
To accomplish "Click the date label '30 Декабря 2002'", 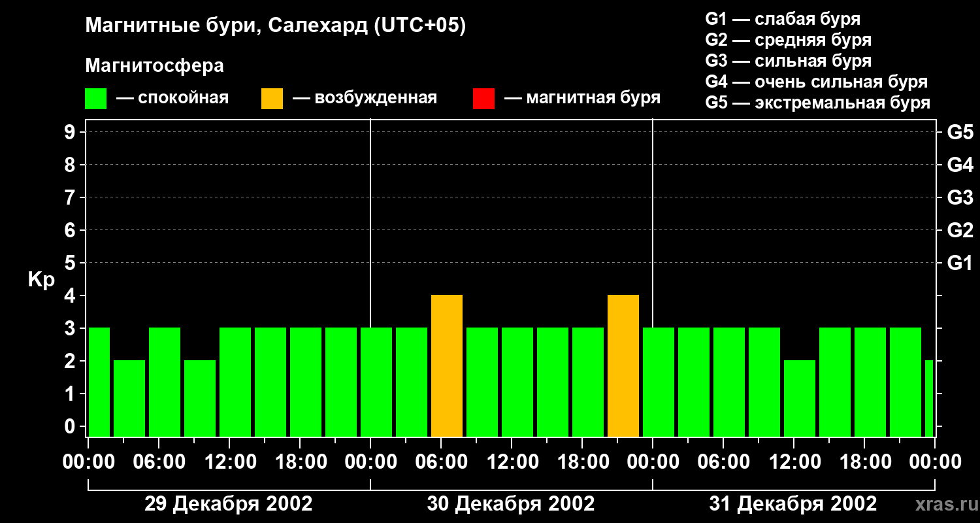I will [511, 504].
